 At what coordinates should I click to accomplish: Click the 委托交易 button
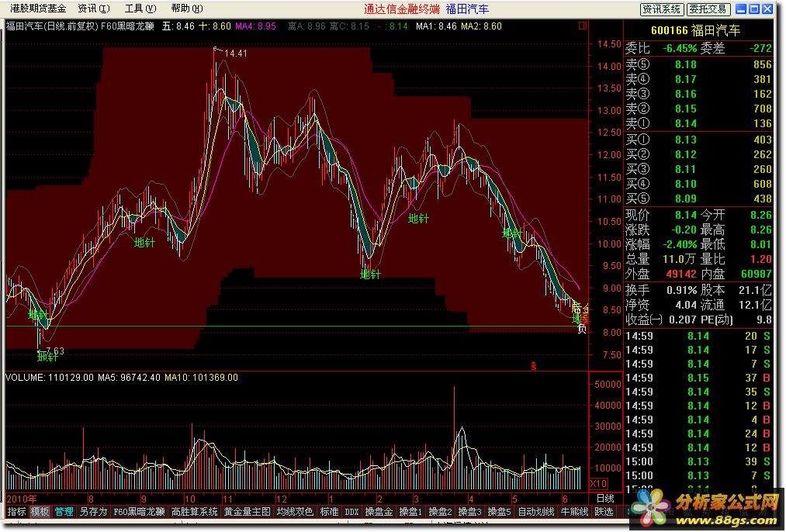708,9
